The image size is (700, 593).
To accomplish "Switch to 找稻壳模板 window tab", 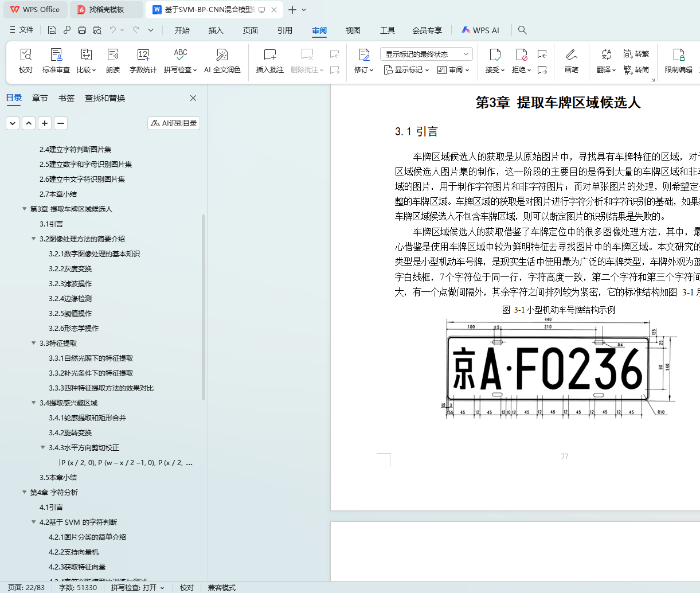I will click(107, 10).
